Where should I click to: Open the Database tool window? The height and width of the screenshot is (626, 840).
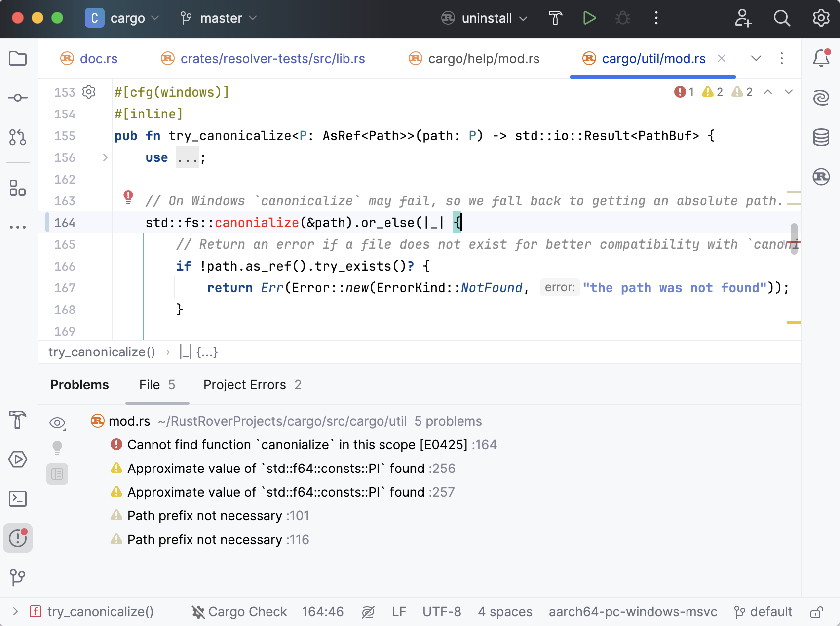(x=821, y=137)
